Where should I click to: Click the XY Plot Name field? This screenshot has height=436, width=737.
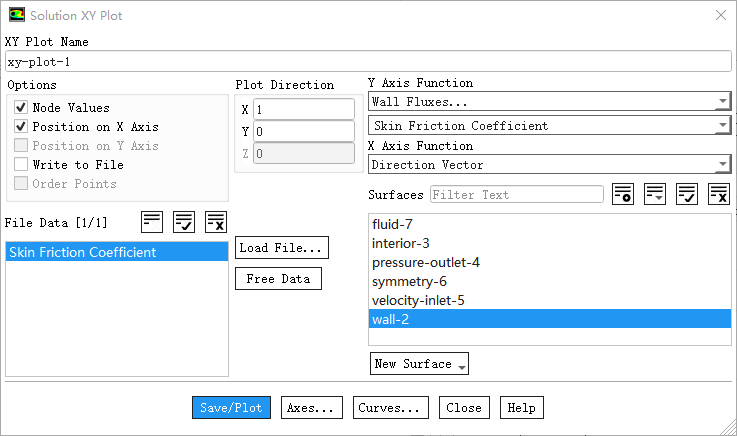pyautogui.click(x=368, y=61)
